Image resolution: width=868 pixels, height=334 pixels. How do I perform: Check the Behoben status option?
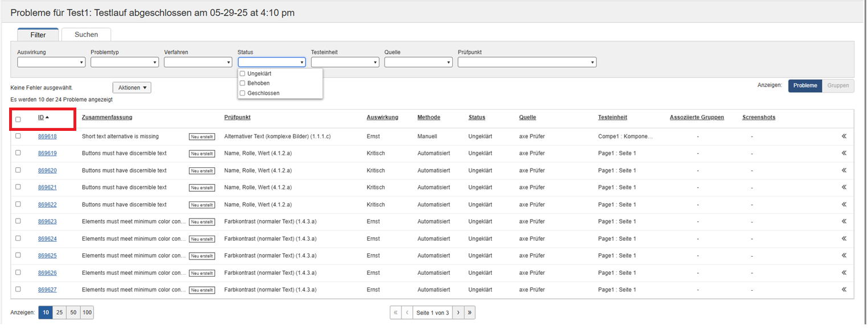point(243,84)
